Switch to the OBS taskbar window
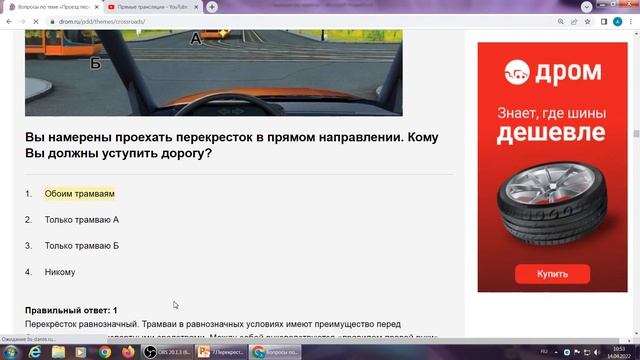Screen dimensions: 640x360 click(167, 352)
